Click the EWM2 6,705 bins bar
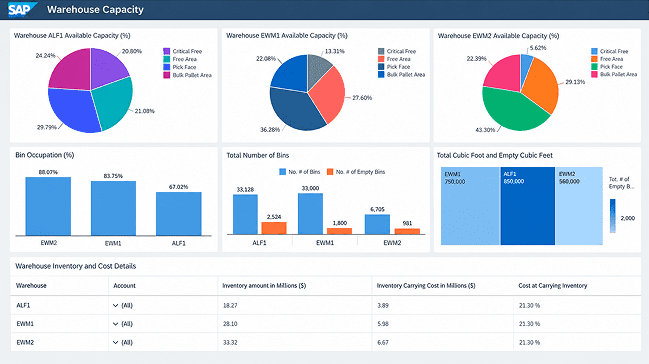 coord(377,224)
